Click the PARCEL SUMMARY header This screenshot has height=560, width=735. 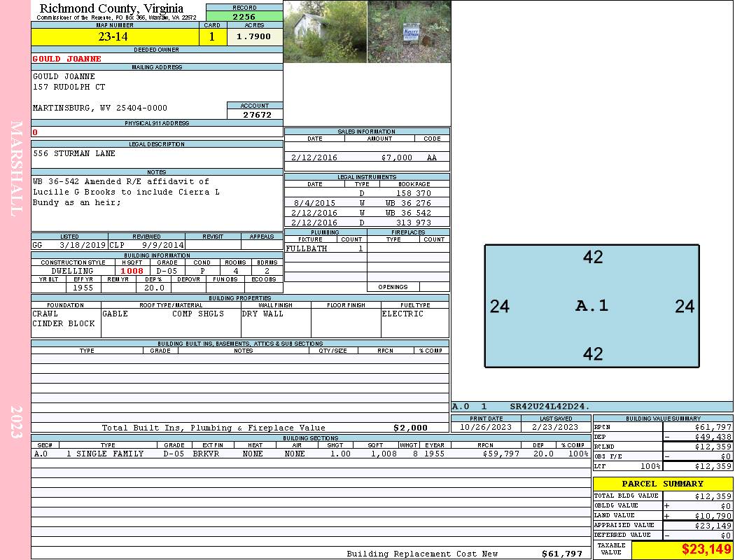point(662,484)
